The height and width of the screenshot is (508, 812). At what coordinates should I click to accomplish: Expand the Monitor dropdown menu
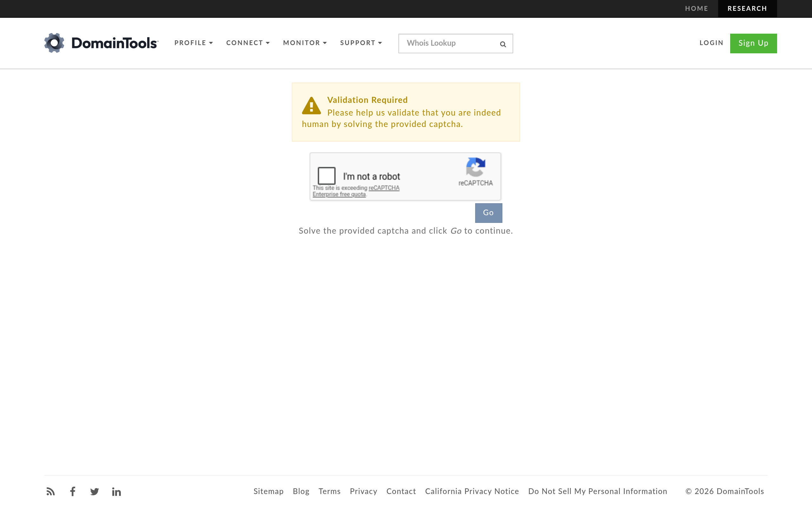(305, 43)
